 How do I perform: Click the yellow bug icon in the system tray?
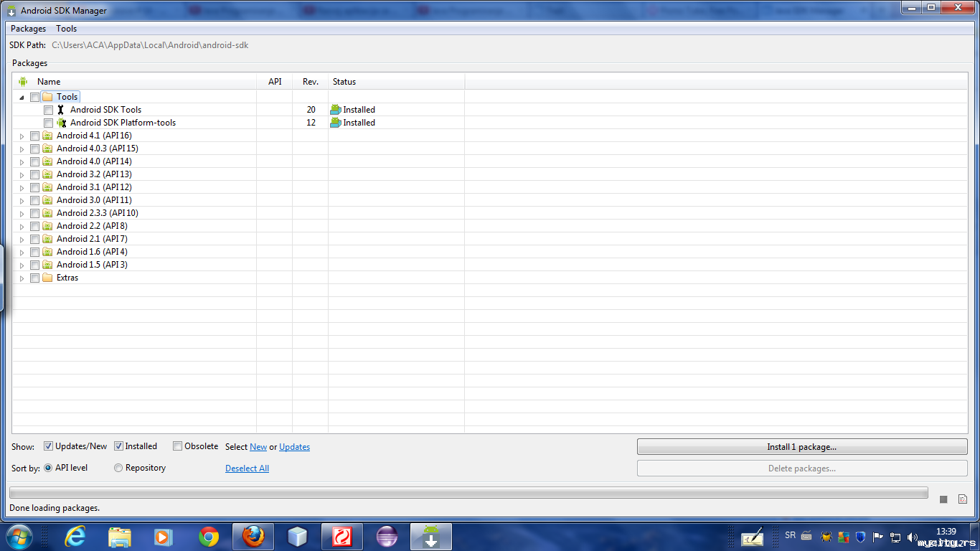(x=826, y=536)
